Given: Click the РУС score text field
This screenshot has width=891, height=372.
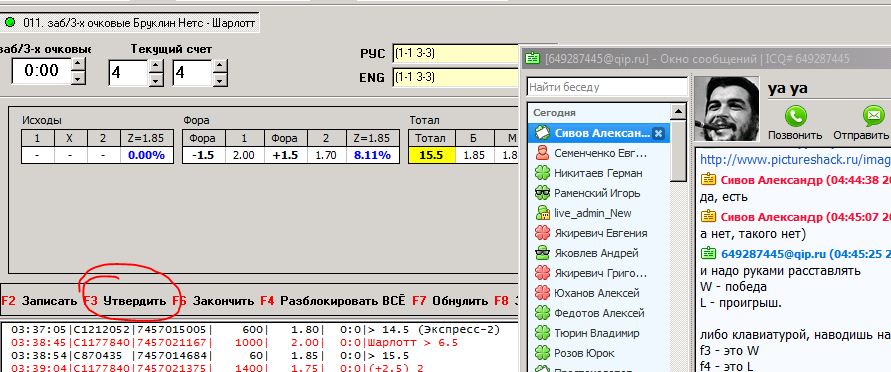Looking at the screenshot, I should click(x=456, y=53).
